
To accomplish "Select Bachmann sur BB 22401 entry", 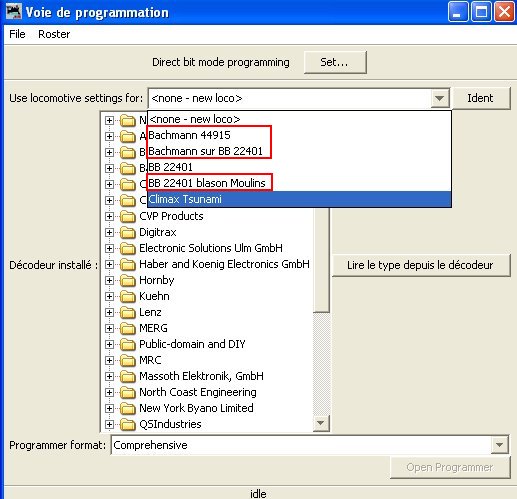I will (x=299, y=151).
